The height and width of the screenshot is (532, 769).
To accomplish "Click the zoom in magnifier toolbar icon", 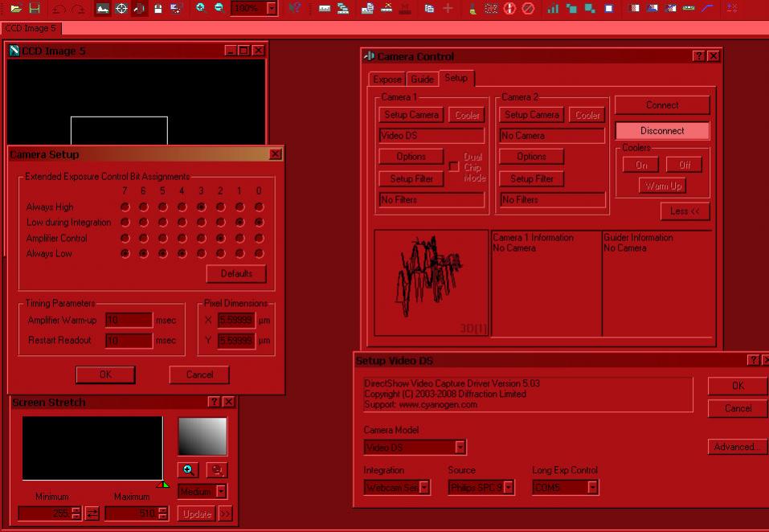I will click(x=200, y=8).
